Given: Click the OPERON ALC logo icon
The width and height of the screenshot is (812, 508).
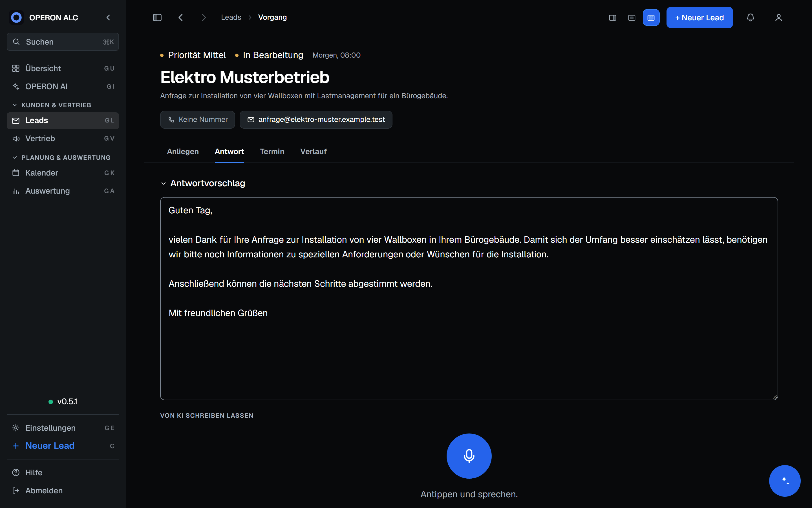Looking at the screenshot, I should 16,17.
